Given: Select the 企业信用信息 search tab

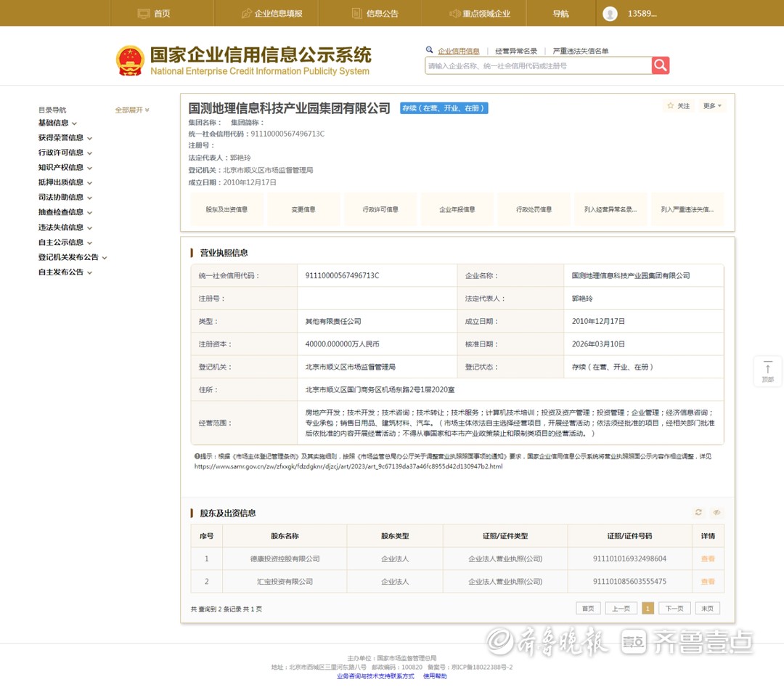Looking at the screenshot, I should (459, 51).
